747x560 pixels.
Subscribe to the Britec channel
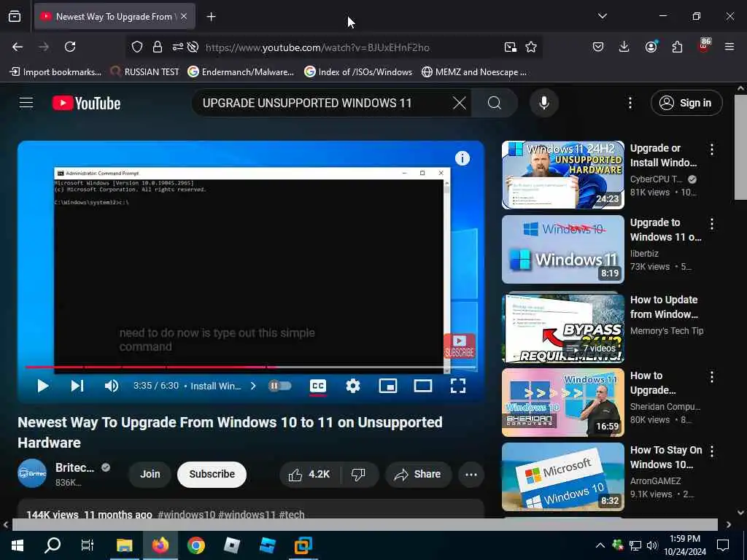tap(212, 474)
